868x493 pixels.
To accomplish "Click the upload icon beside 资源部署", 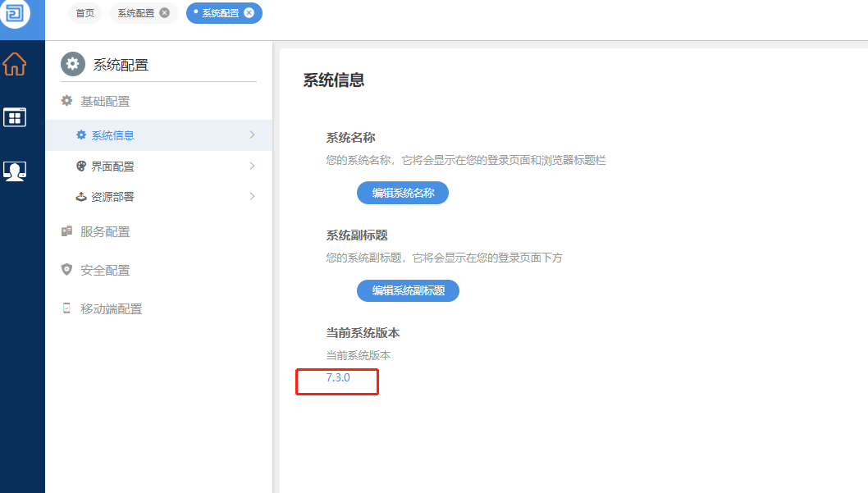I will pos(81,196).
